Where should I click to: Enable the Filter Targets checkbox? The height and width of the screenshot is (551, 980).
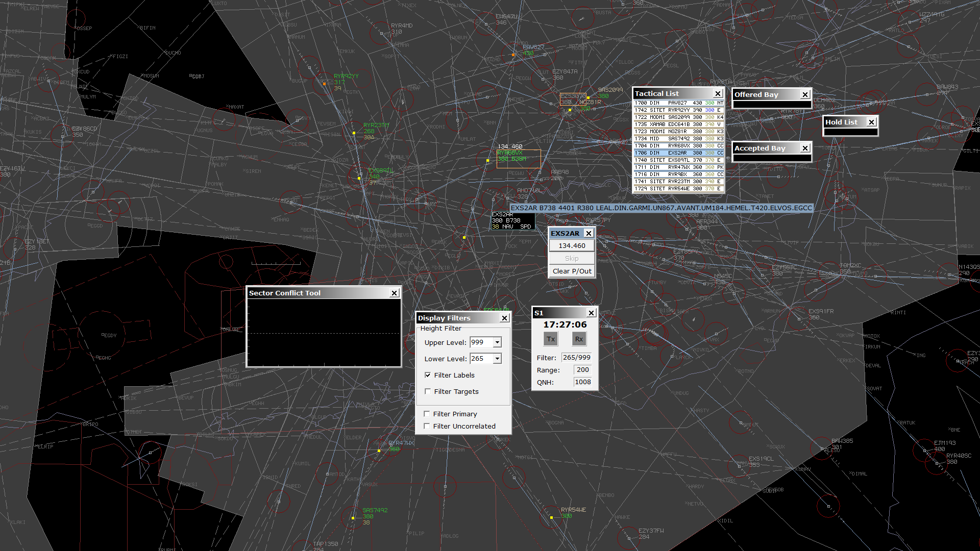pyautogui.click(x=428, y=391)
